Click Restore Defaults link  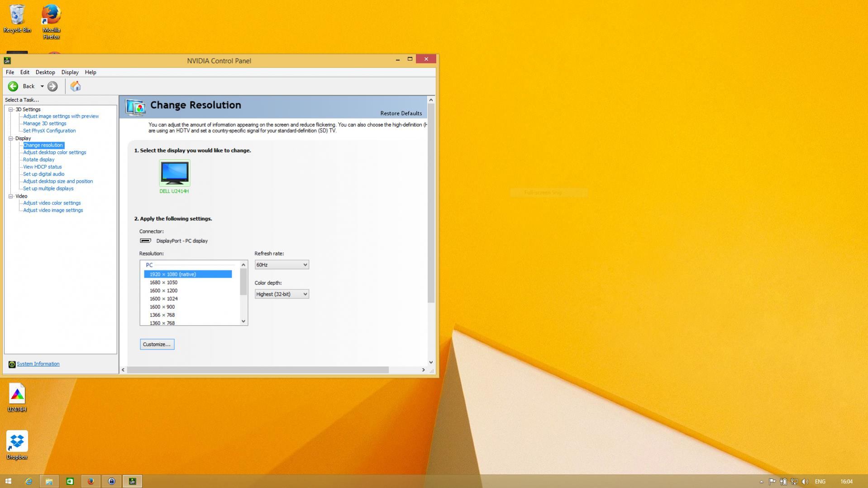(401, 114)
